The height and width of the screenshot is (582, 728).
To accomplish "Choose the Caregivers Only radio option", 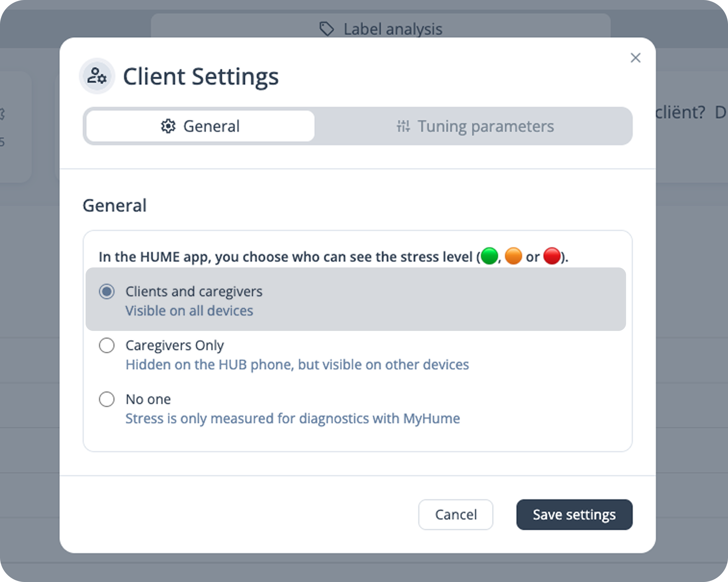I will point(107,345).
